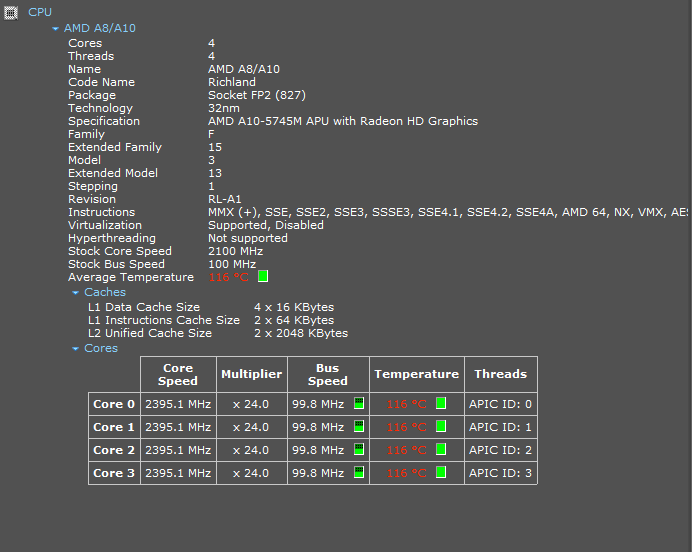Screen dimensions: 692x552
Task: Click Stock Bus Speed value 100 MHz
Action: coord(232,264)
